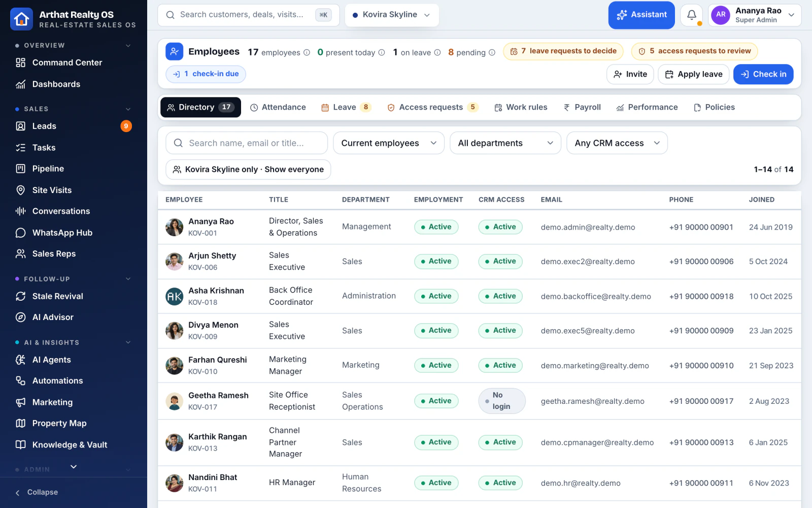This screenshot has height=508, width=812.
Task: Click the info icon beside pending
Action: click(492, 52)
